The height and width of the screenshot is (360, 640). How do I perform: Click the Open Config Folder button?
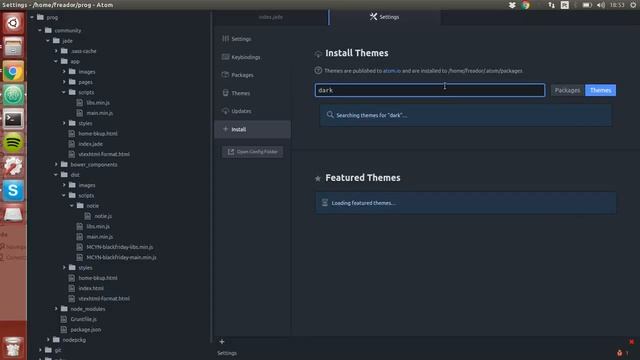252,152
